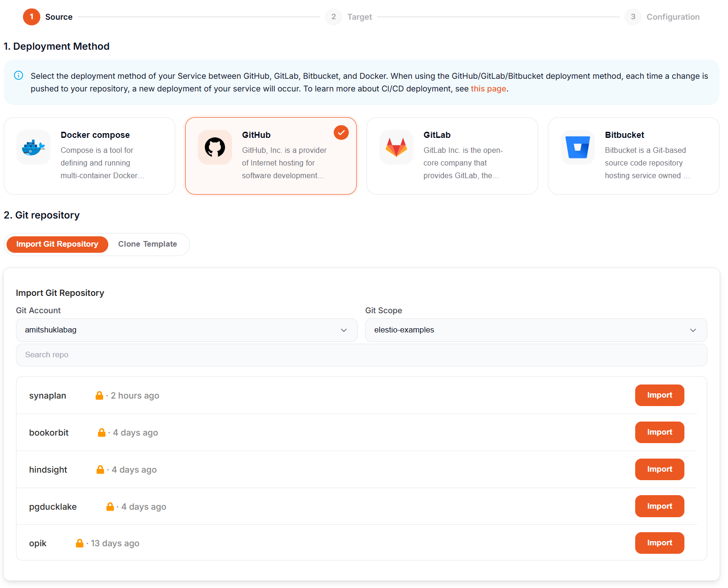728x588 pixels.
Task: Click the lock icon beside synaplan
Action: (x=99, y=396)
